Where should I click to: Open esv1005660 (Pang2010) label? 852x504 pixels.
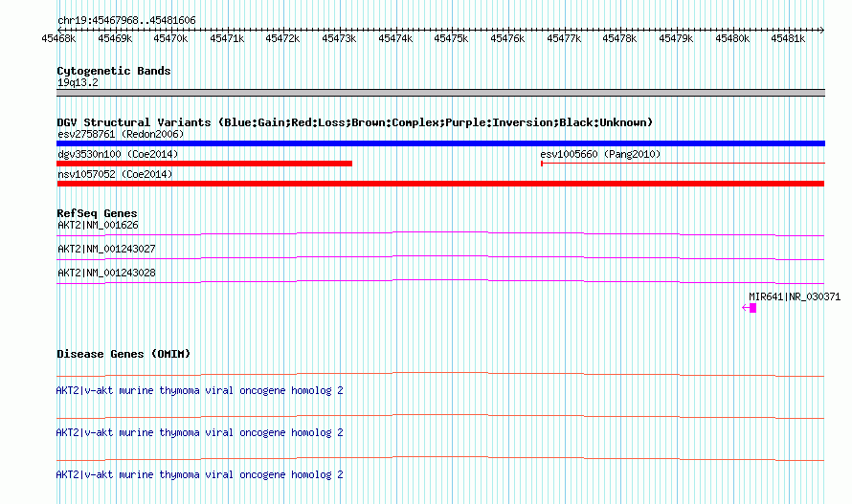600,154
